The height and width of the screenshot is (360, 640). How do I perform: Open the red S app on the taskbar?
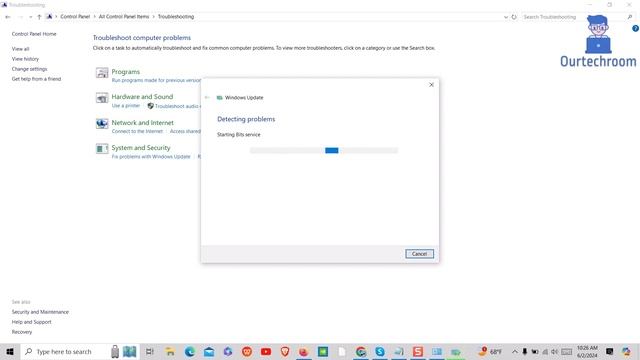(418, 351)
